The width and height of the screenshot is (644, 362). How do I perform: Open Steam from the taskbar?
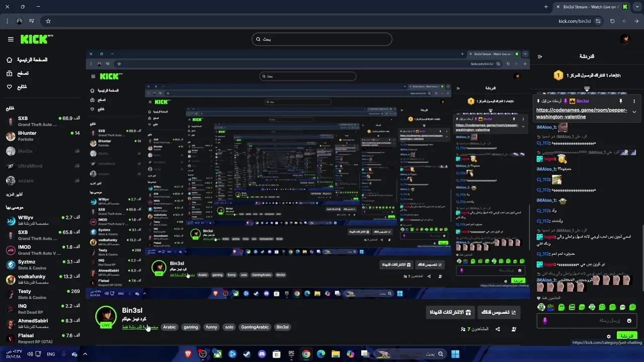point(247,354)
